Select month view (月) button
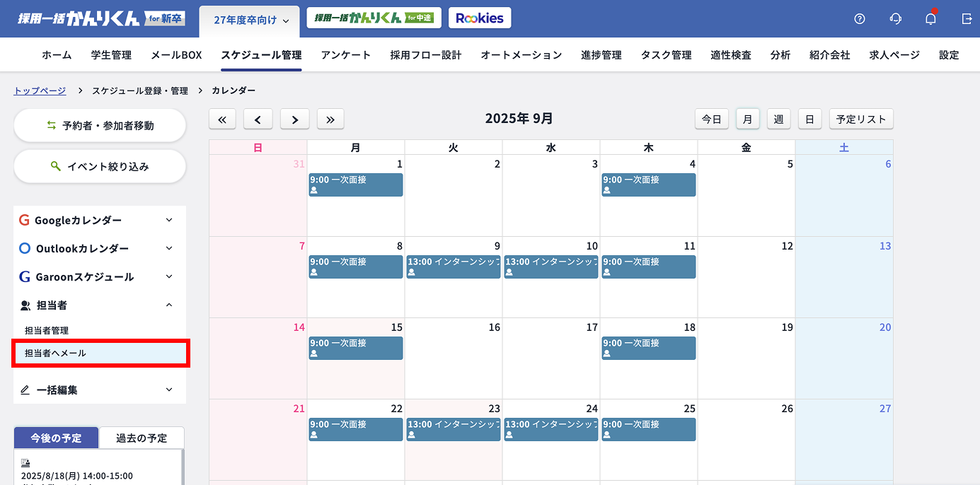Viewport: 980px width, 485px height. pos(747,119)
